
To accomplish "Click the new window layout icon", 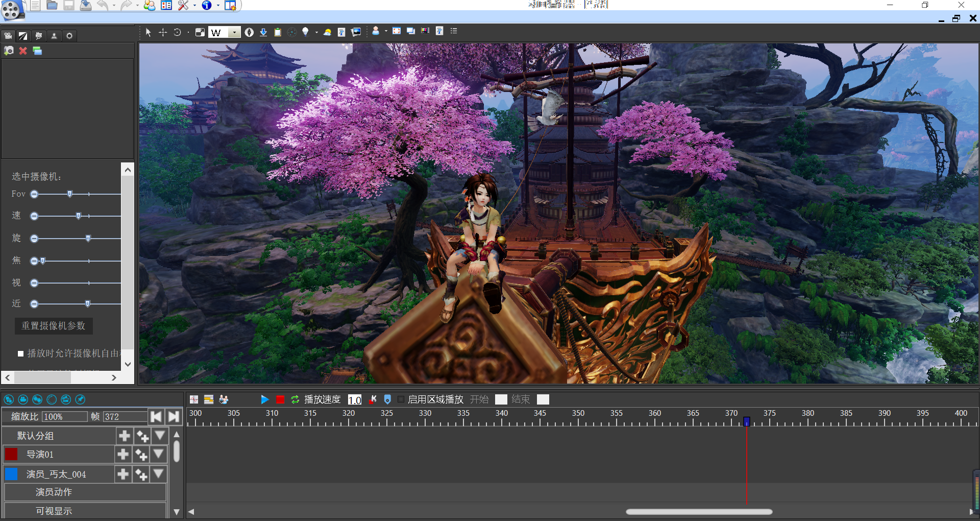I will [x=230, y=5].
